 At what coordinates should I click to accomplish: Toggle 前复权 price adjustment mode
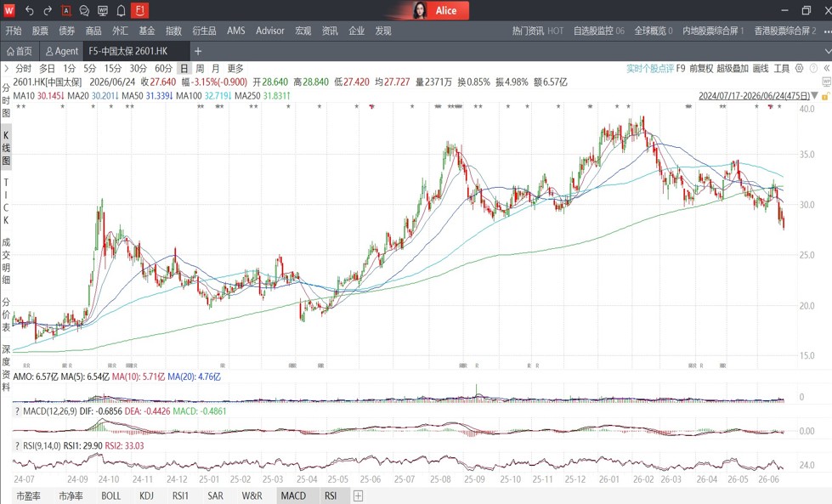pos(701,69)
